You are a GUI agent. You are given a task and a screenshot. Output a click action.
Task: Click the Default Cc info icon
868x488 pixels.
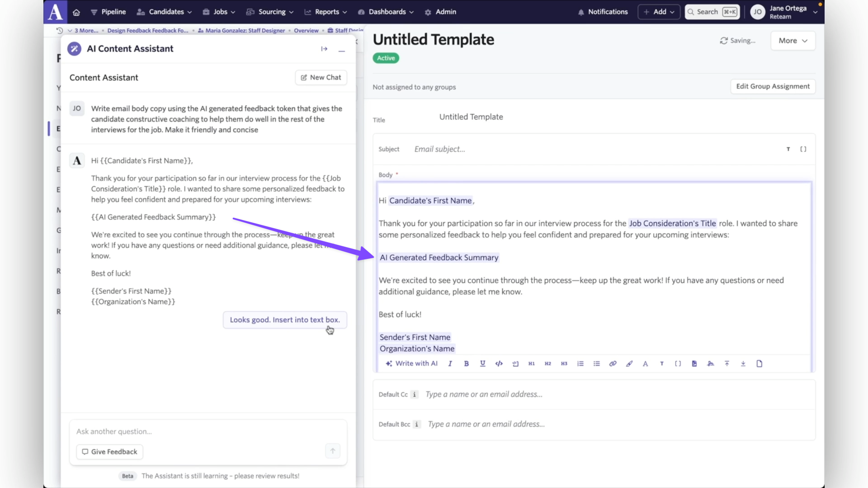(x=415, y=394)
